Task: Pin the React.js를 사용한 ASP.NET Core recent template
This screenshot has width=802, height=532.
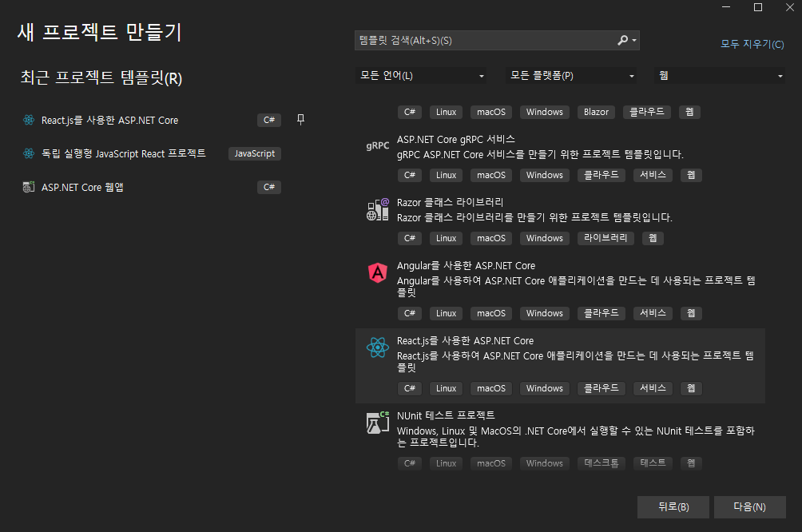Action: (300, 120)
